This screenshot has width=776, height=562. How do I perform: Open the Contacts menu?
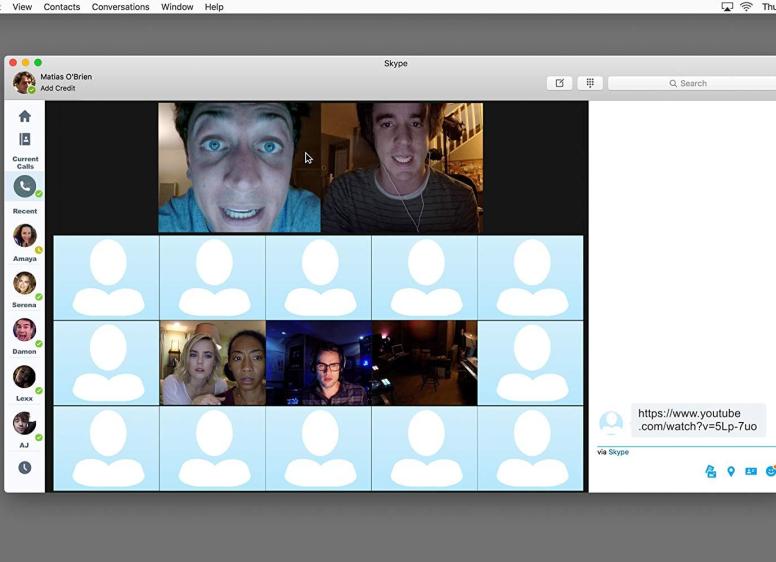coord(62,7)
